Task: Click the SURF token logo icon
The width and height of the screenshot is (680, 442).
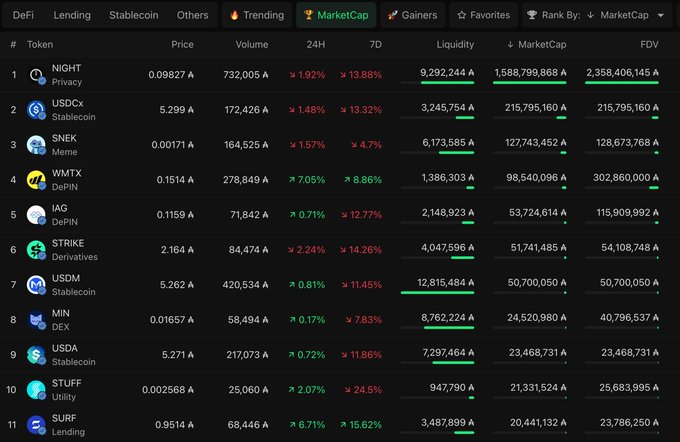Action: coord(36,425)
